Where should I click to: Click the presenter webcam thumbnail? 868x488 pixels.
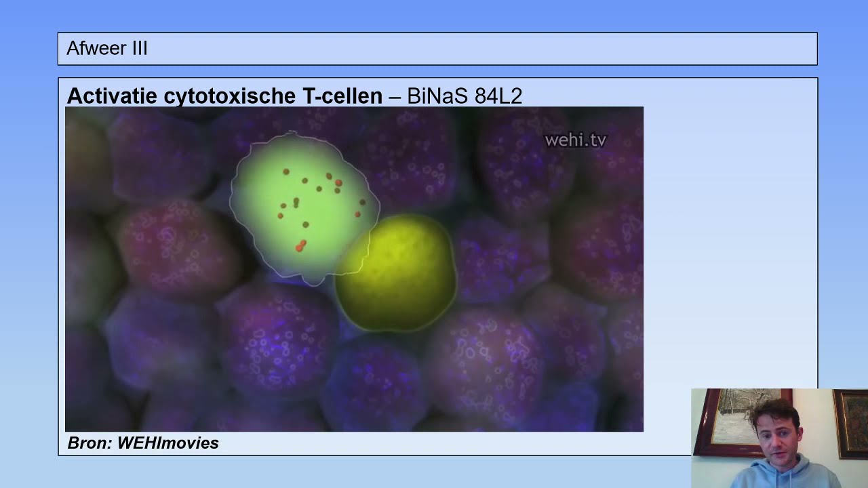tap(779, 438)
